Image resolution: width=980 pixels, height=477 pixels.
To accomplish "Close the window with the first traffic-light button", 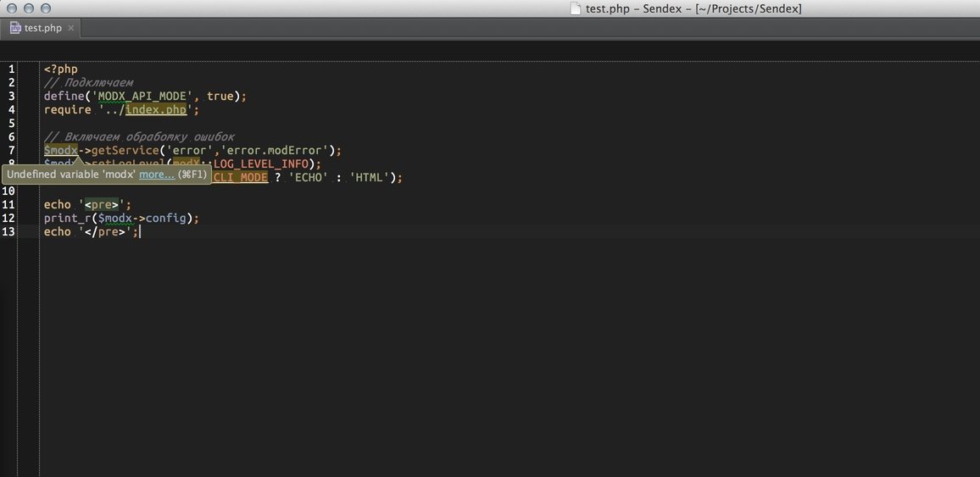I will 11,8.
